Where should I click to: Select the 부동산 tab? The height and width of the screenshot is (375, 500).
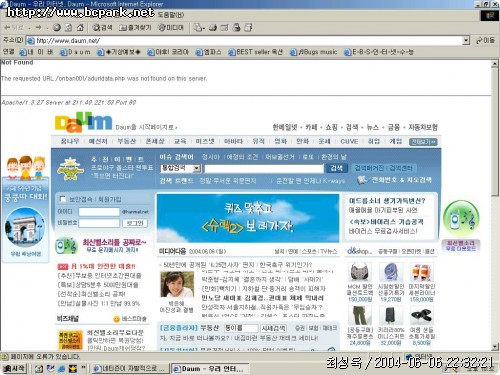pyautogui.click(x=127, y=141)
